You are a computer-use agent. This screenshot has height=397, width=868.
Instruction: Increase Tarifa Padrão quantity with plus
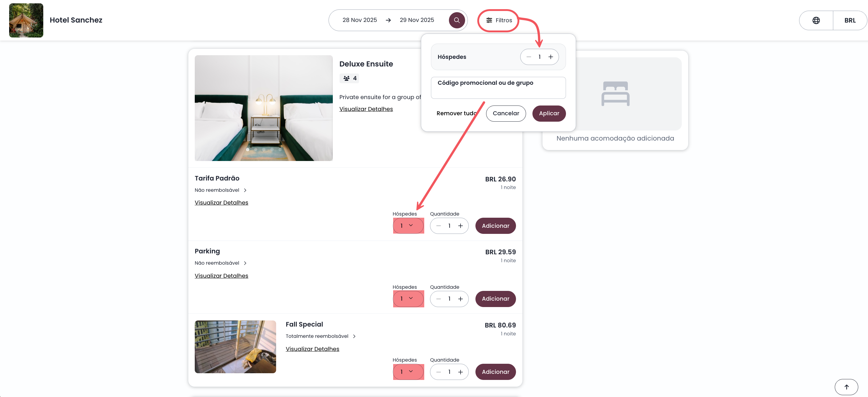tap(460, 226)
